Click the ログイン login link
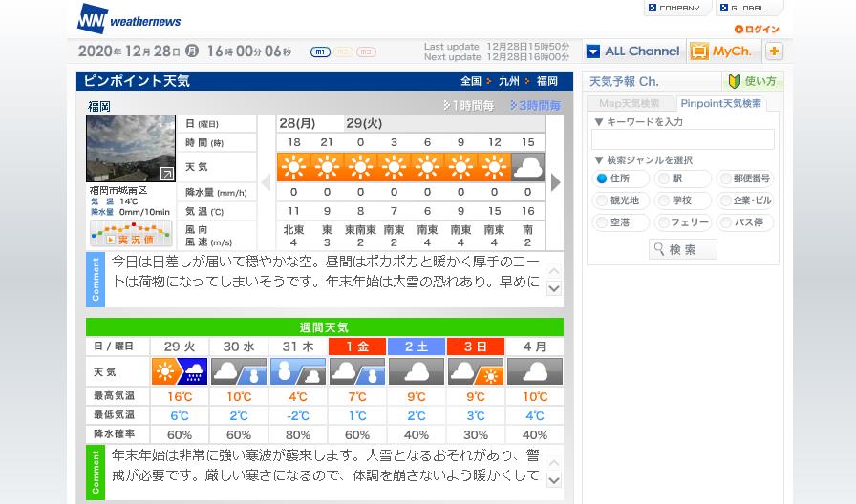The width and height of the screenshot is (856, 504). pos(757,29)
